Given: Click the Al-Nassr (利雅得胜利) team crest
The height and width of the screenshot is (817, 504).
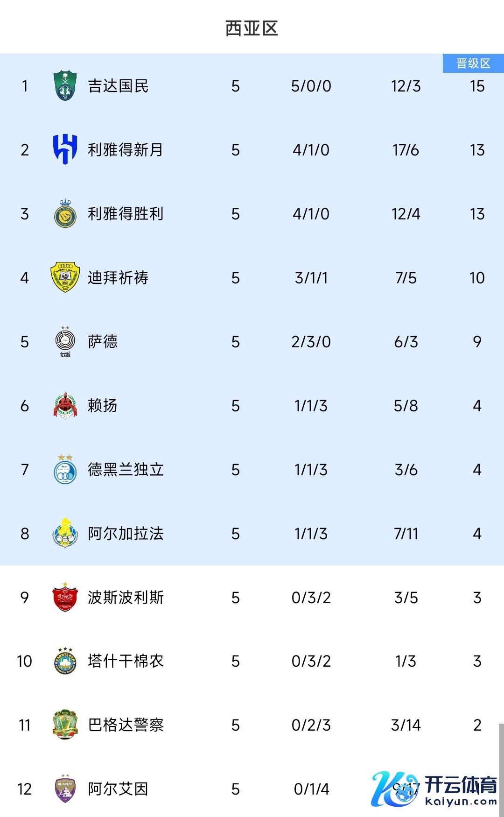Looking at the screenshot, I should (65, 214).
